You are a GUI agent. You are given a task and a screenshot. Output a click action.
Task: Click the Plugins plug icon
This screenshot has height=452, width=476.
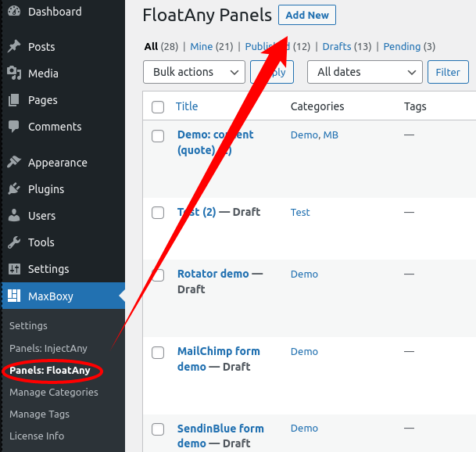[14, 188]
